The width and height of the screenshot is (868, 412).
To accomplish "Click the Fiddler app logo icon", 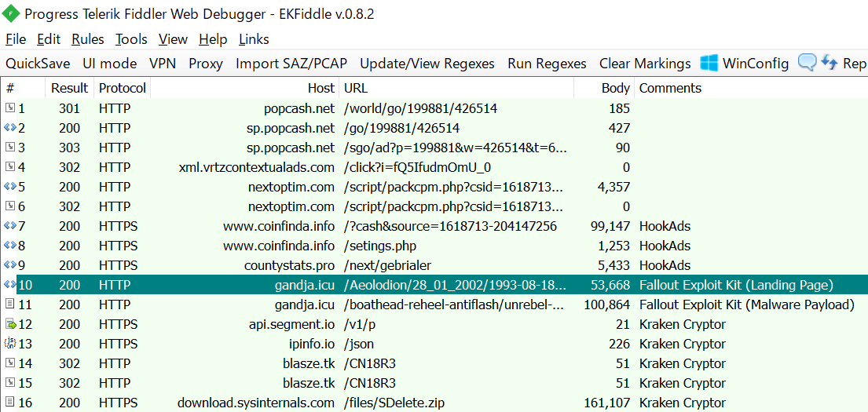I will pyautogui.click(x=11, y=14).
